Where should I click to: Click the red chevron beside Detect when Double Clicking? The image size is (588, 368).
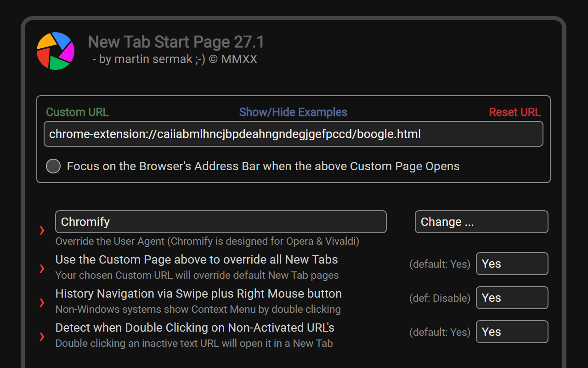[x=42, y=337]
